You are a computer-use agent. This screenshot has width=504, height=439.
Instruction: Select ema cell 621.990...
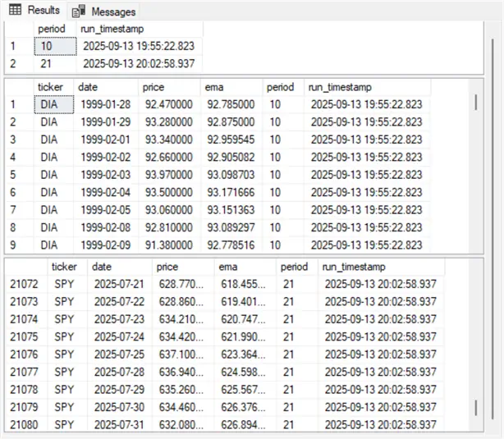coord(245,336)
